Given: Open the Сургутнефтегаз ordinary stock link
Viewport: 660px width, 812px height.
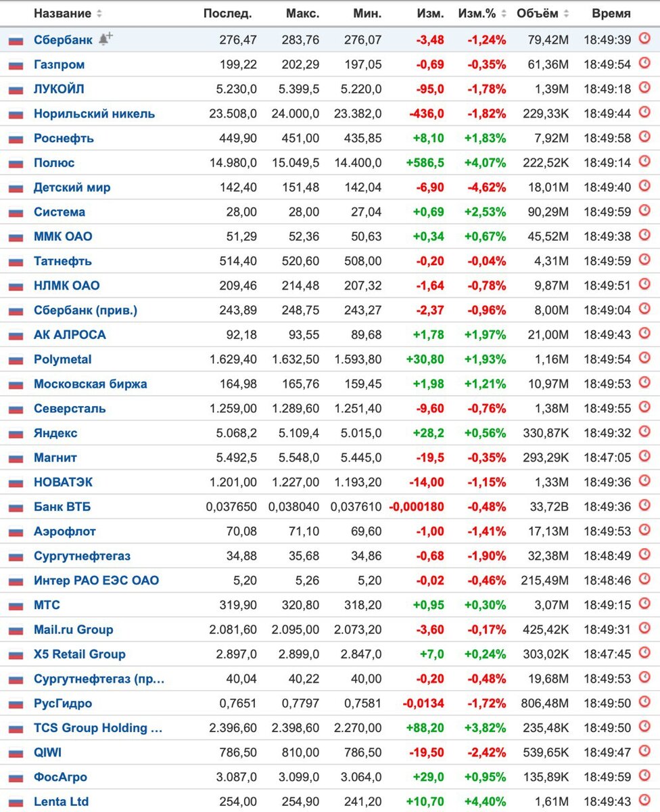Looking at the screenshot, I should [82, 556].
